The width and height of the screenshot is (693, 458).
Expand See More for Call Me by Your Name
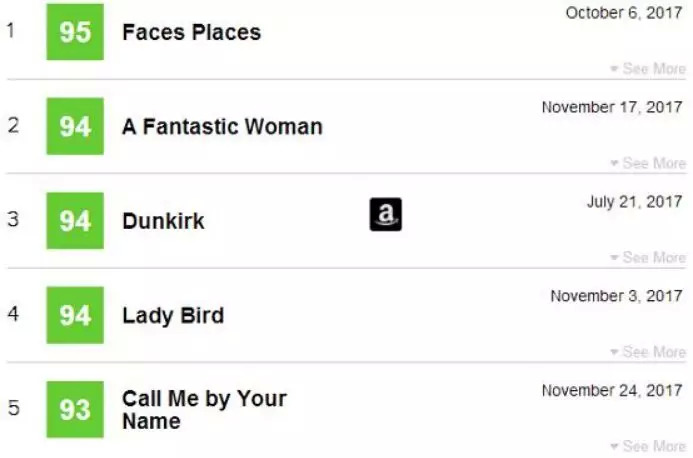coord(648,446)
